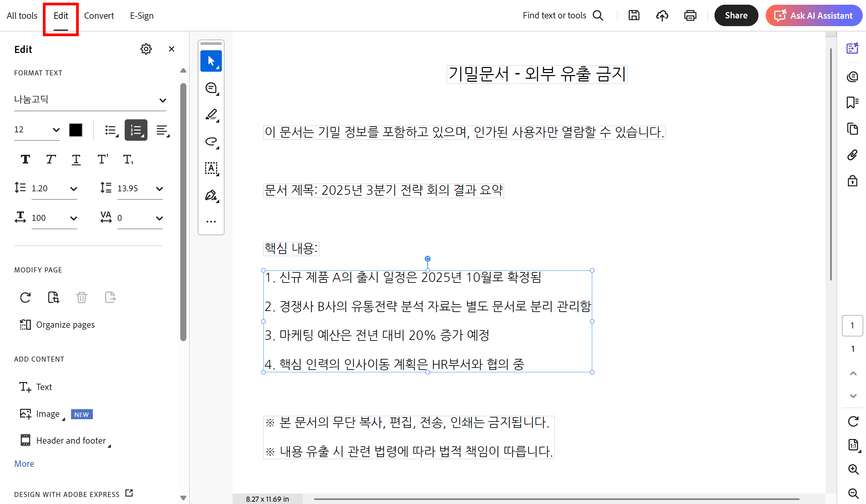Click the save file icon
866x504 pixels.
click(634, 15)
